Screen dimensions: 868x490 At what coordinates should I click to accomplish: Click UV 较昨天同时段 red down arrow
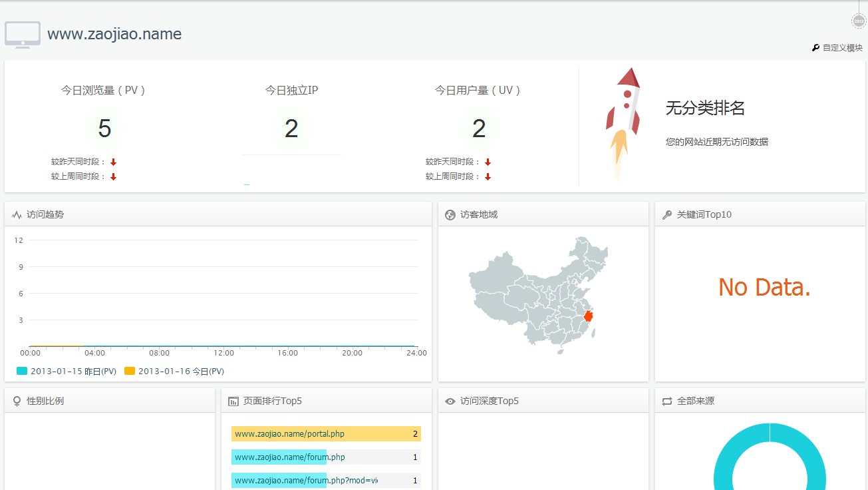[488, 162]
